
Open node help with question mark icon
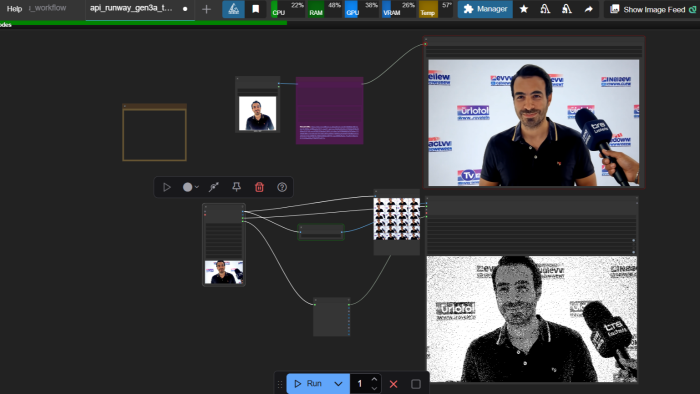pyautogui.click(x=282, y=187)
